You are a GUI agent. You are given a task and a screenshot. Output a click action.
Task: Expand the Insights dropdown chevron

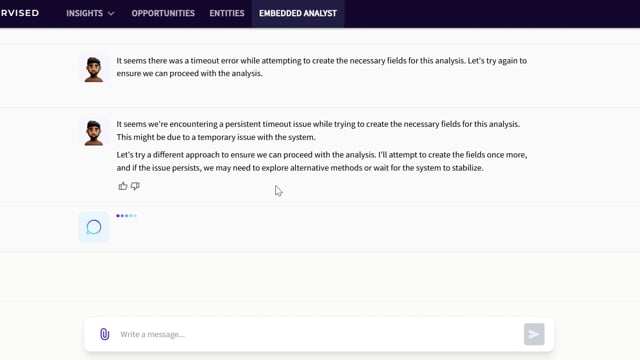tap(111, 13)
